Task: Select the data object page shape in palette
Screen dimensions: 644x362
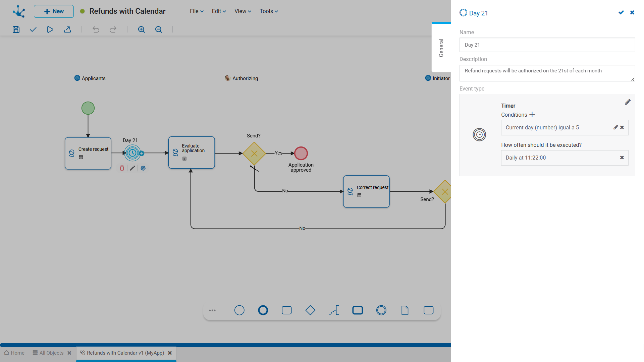Action: tap(405, 310)
